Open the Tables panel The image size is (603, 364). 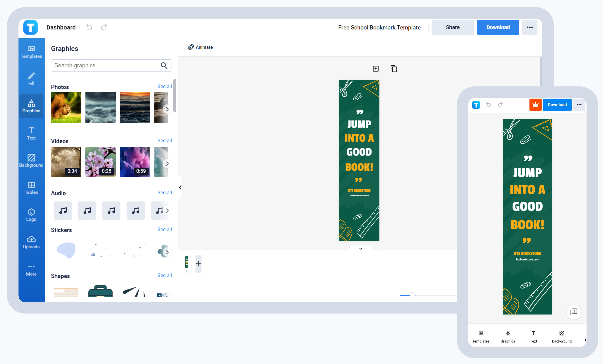[x=31, y=188]
